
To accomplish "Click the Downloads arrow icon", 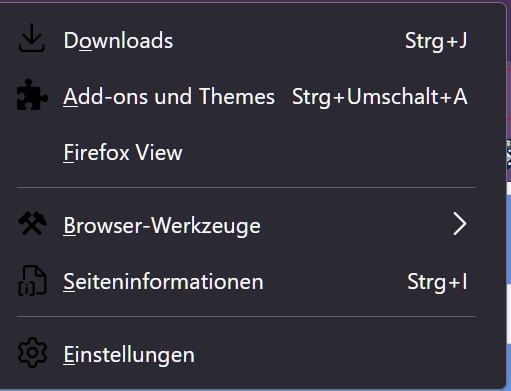I will (32, 38).
